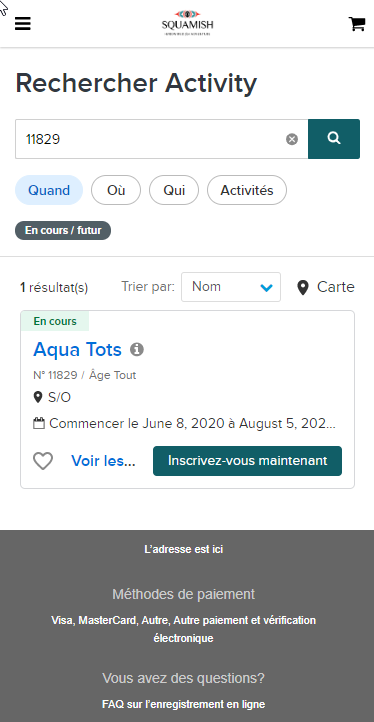Click the Squamish logo
Image resolution: width=374 pixels, height=722 pixels.
187,23
